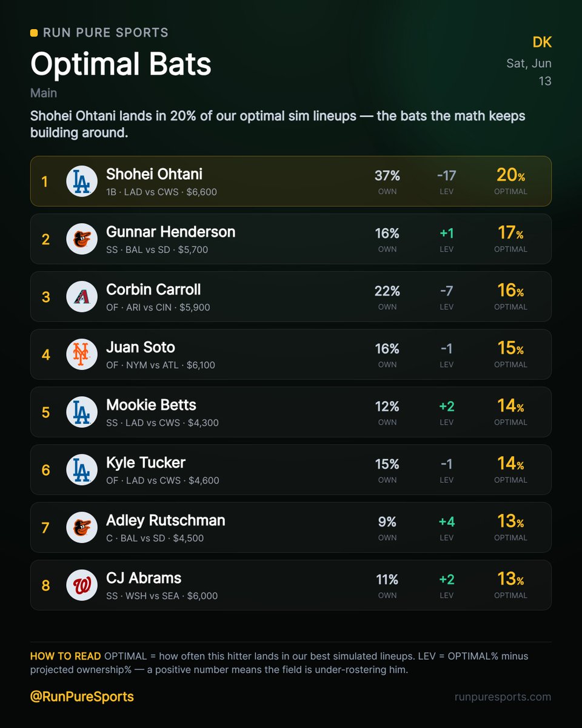Click the Dodgers logo beside Shohei Ohtani
The image size is (582, 728).
point(82,181)
